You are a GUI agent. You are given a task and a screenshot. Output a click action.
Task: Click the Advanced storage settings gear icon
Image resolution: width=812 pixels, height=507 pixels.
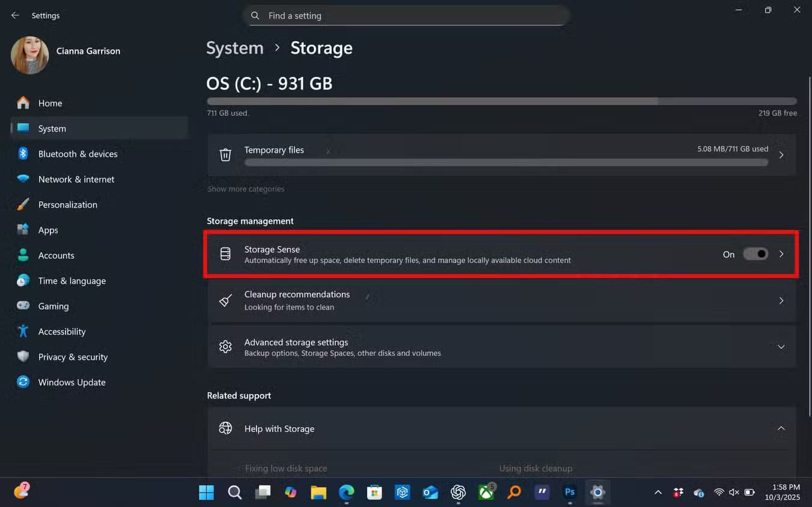pos(225,347)
